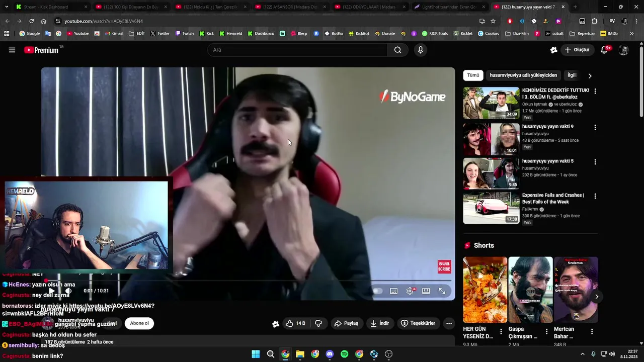
Task: Click the Paylaş share button
Action: tap(346, 323)
